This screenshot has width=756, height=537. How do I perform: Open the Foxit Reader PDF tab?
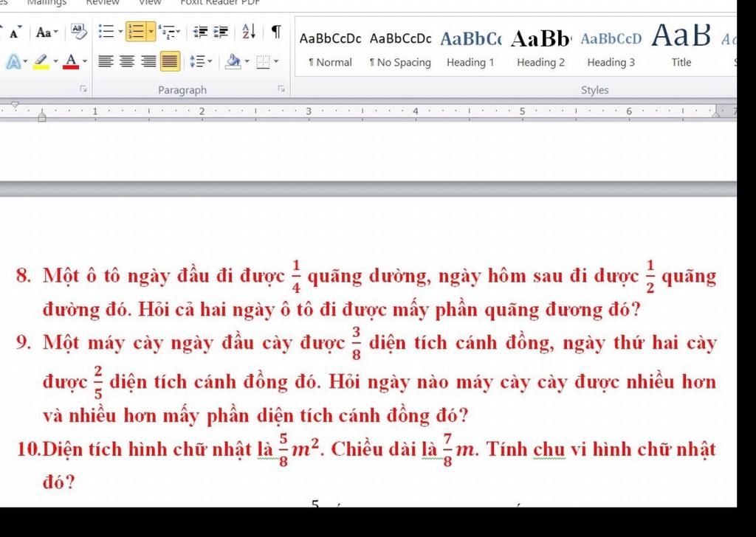tap(220, 3)
